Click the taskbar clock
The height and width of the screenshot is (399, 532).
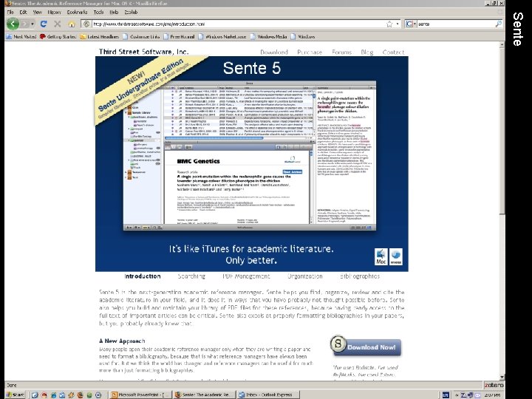coord(492,395)
